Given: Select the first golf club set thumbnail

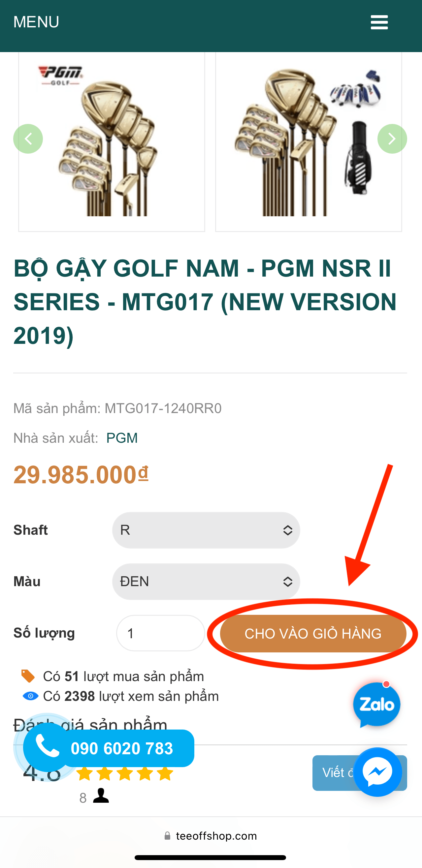Looking at the screenshot, I should 112,141.
